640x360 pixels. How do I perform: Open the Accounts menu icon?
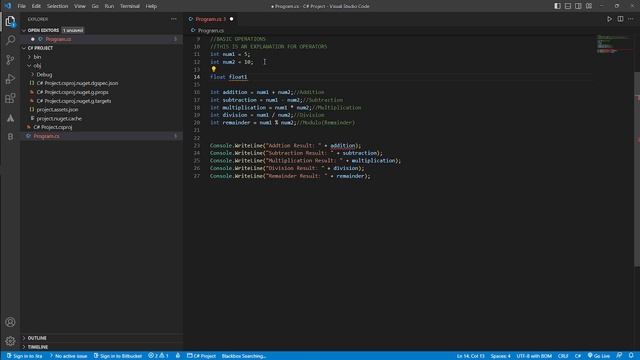pos(10,322)
